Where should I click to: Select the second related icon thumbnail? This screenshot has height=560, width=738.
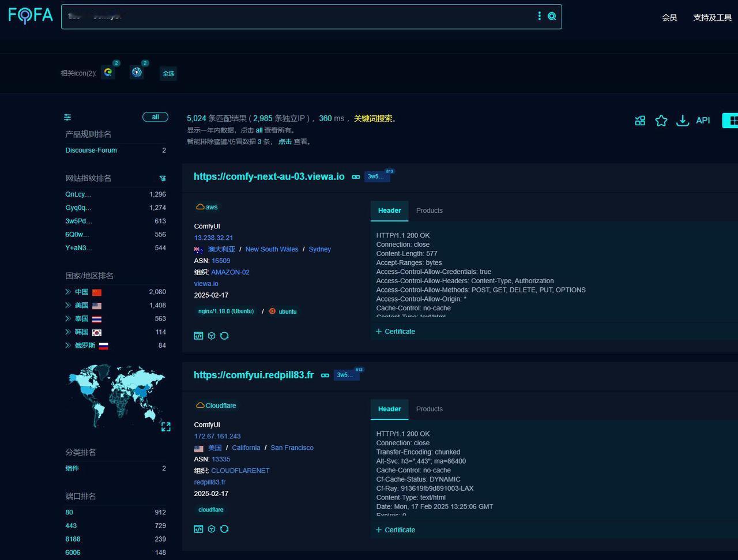tap(137, 72)
